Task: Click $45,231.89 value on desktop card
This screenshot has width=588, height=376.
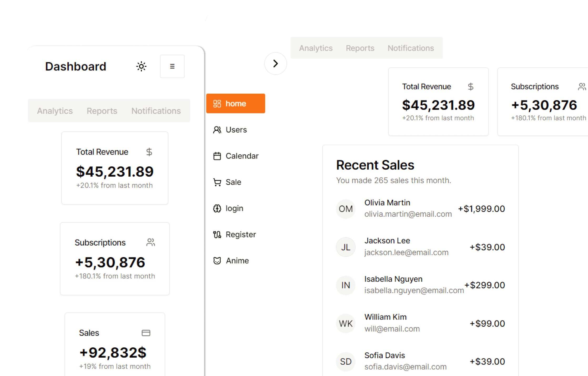Action: [438, 105]
